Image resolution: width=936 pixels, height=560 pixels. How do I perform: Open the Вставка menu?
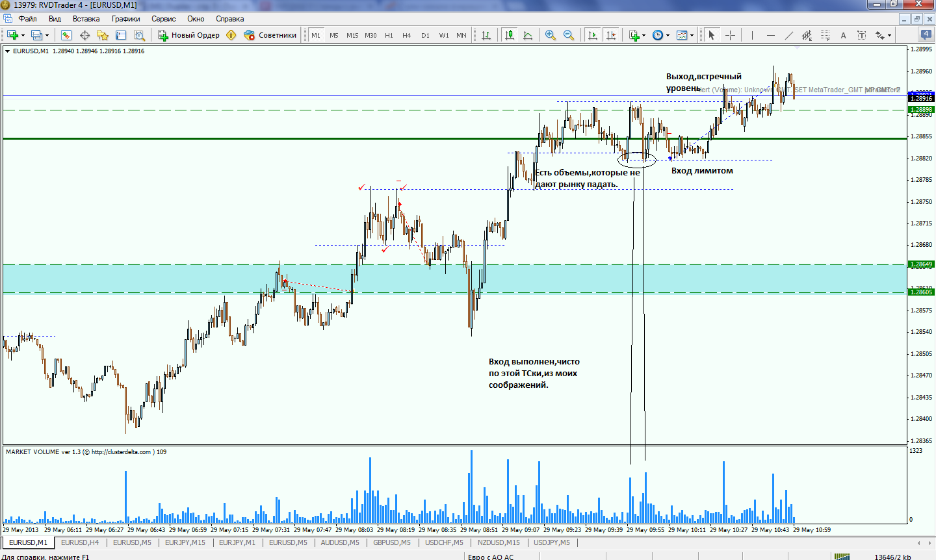[86, 19]
